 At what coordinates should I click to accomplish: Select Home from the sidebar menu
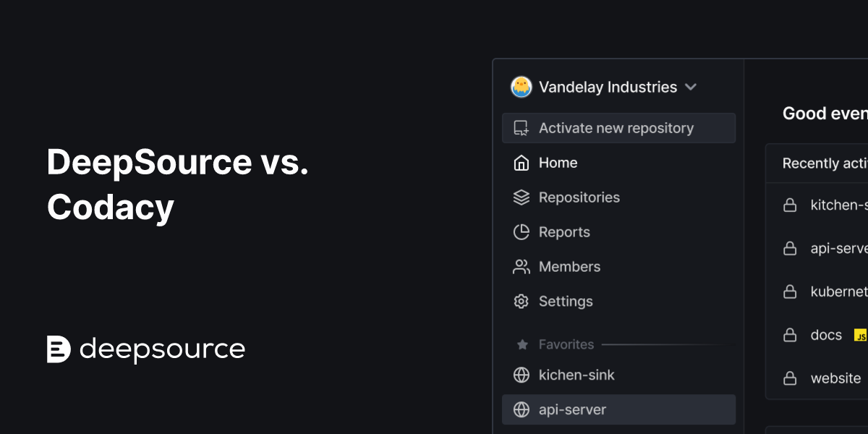pyautogui.click(x=558, y=163)
